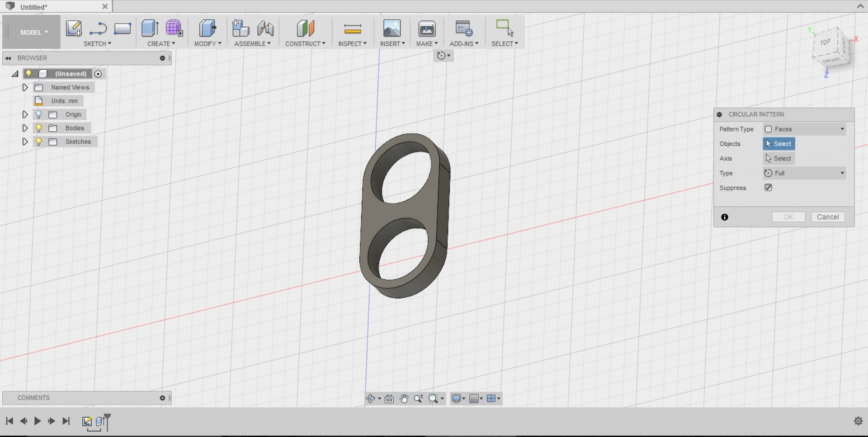
Task: Step forward one timeline feature
Action: pos(52,421)
